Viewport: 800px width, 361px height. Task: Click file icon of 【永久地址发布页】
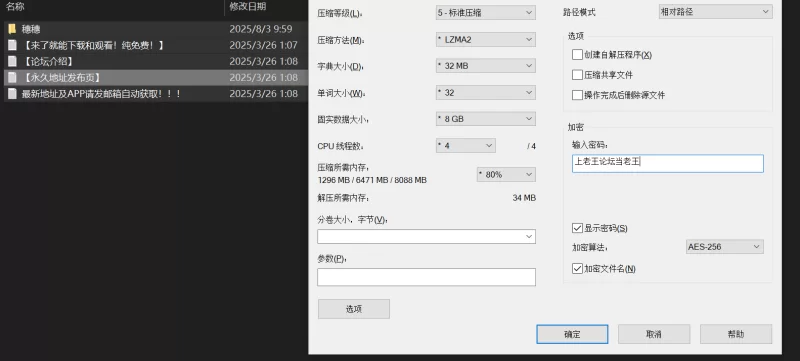[12, 78]
